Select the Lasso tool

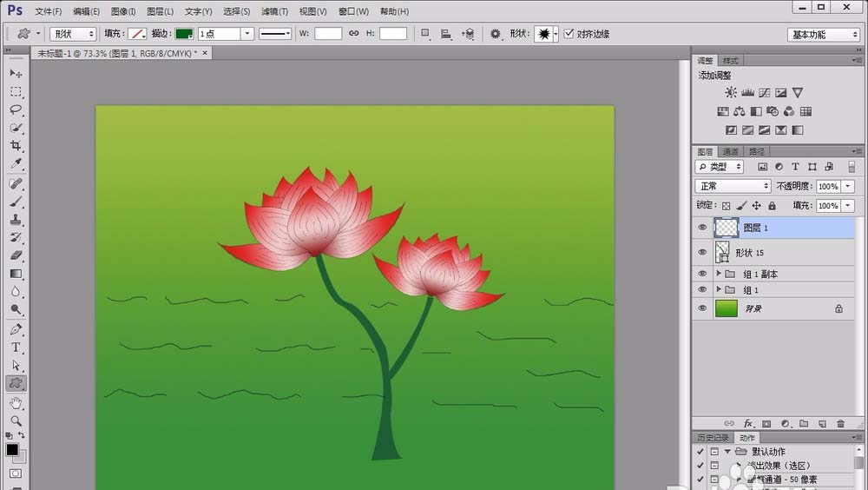(x=16, y=109)
